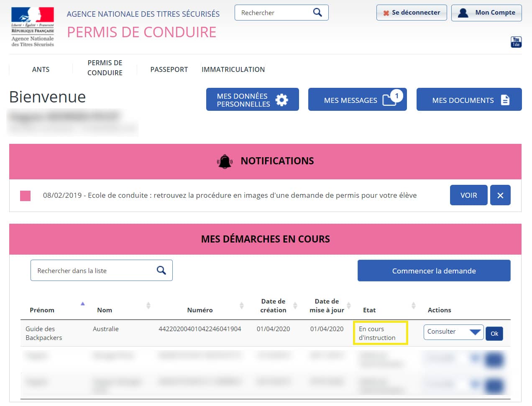This screenshot has height=406, width=532.
Task: Click the Se déconnecter button
Action: coord(412,13)
